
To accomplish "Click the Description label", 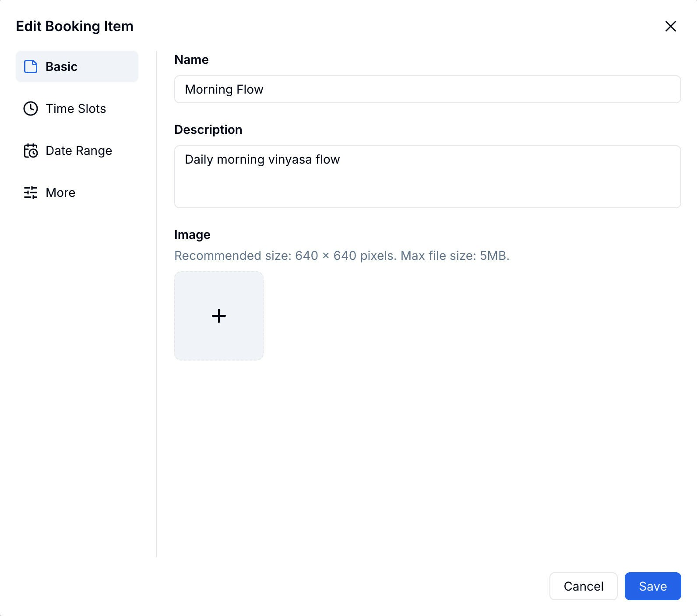I will pos(208,129).
